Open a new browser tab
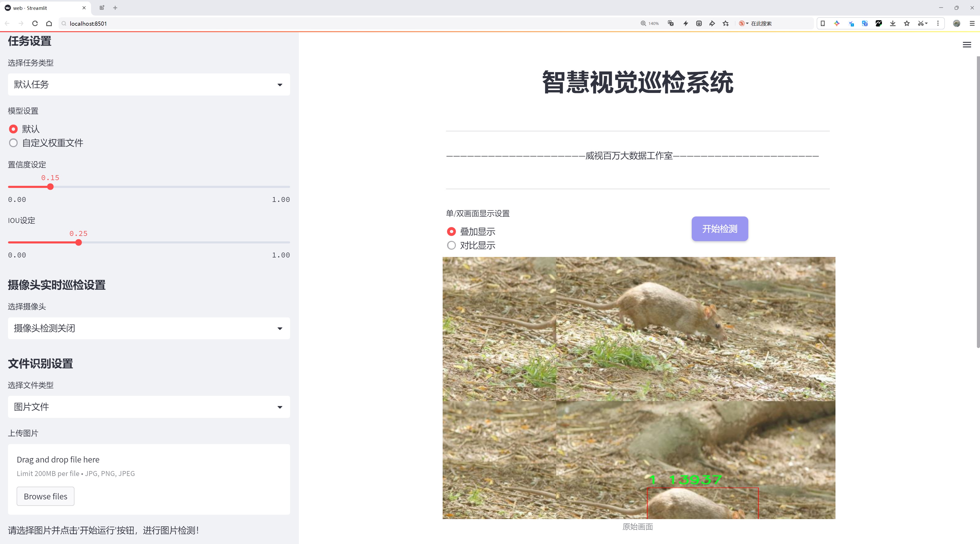This screenshot has width=980, height=544. point(115,8)
